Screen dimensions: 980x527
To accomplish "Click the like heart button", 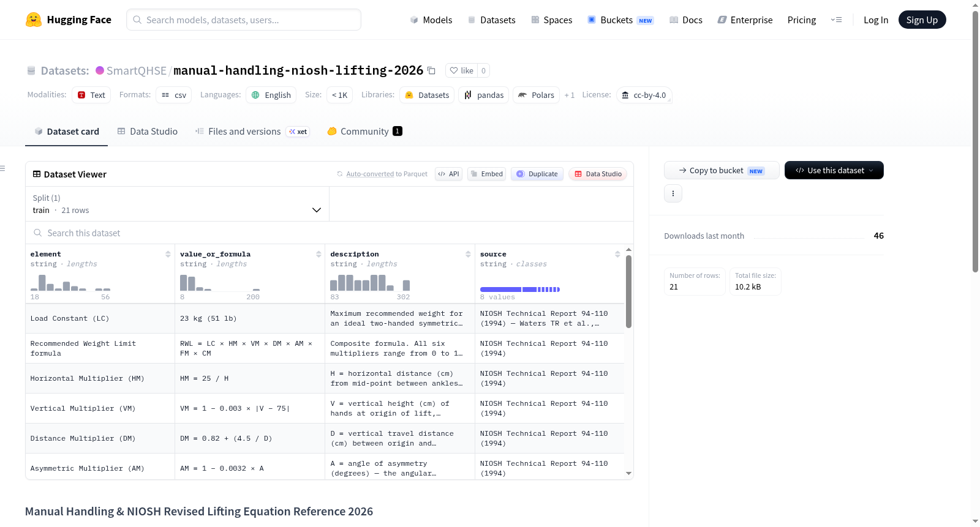I will [461, 70].
